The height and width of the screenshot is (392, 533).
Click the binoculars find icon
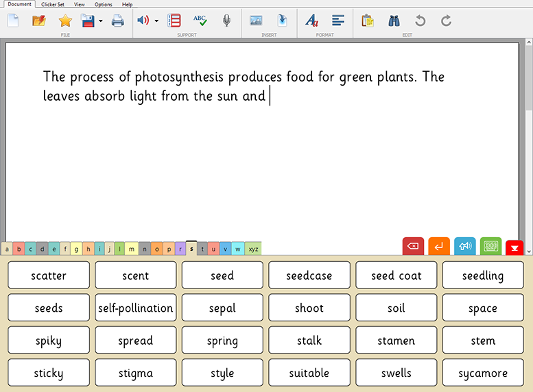(394, 21)
